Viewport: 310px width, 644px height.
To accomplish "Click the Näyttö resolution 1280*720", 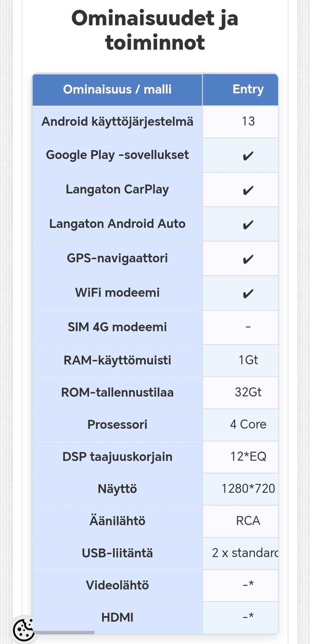I will tap(248, 489).
